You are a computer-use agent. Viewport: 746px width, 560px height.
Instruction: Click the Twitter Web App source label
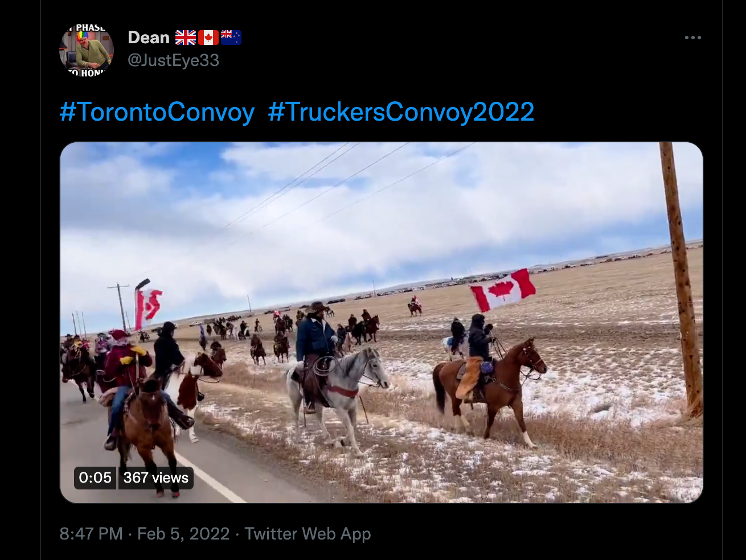pos(308,534)
